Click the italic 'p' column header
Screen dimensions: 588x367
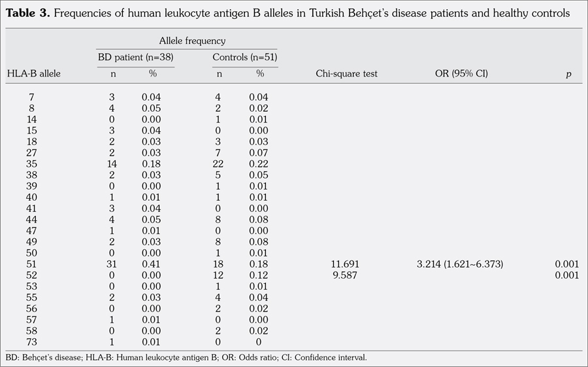(568, 74)
